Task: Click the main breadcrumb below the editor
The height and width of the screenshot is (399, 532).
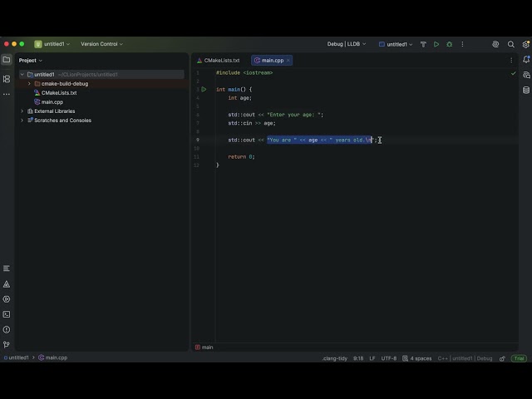Action: click(204, 347)
